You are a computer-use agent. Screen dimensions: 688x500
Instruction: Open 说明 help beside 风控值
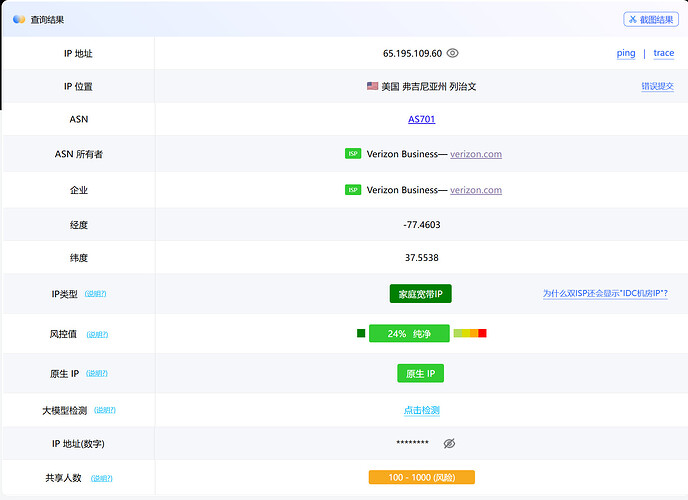(x=97, y=334)
